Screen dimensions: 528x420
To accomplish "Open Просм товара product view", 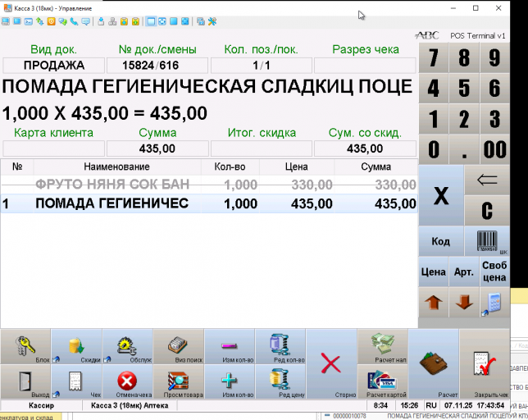I will [x=179, y=381].
